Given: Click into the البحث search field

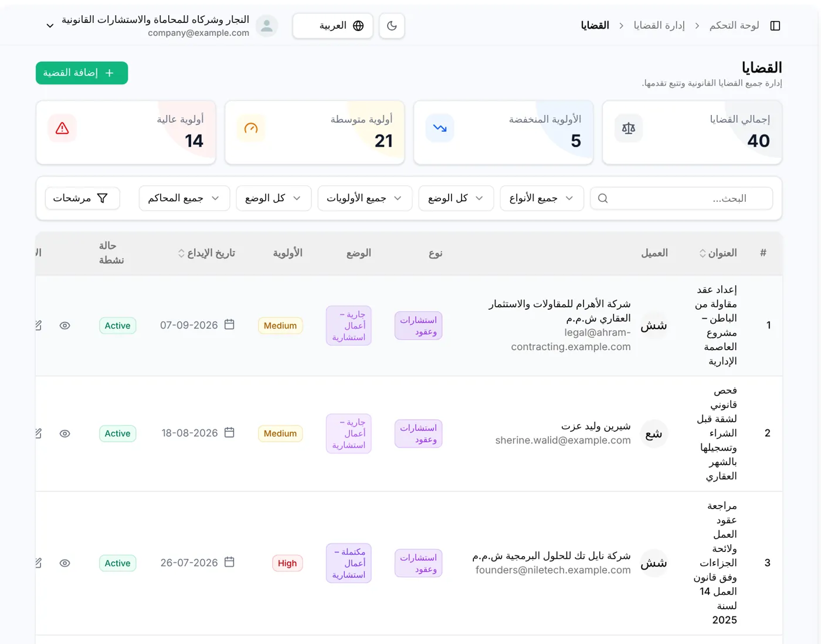Looking at the screenshot, I should (x=681, y=198).
